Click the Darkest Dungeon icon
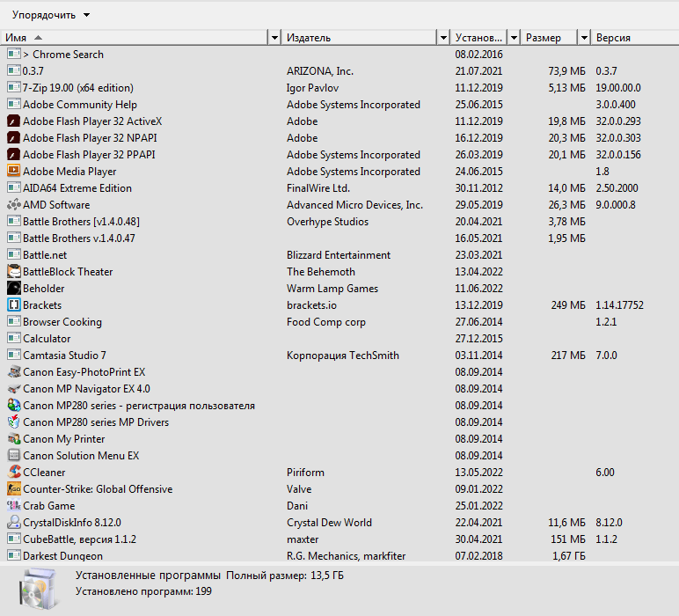The height and width of the screenshot is (616, 679). point(14,555)
